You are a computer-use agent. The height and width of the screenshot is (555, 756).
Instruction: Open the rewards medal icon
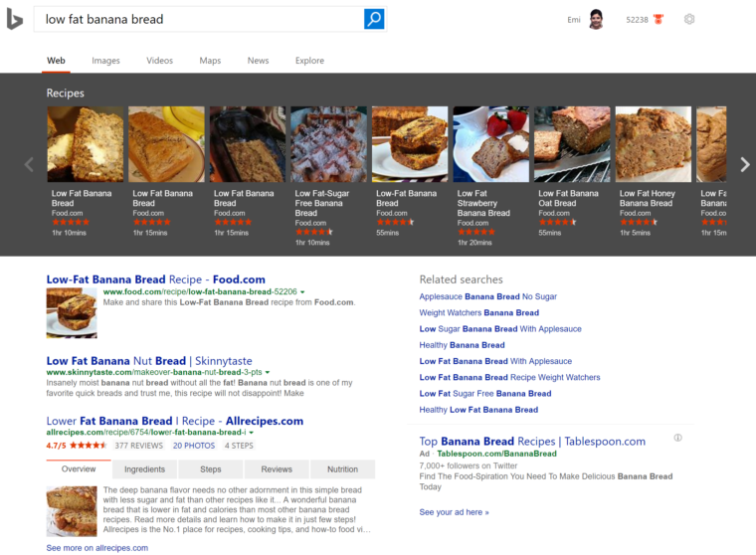coord(659,19)
